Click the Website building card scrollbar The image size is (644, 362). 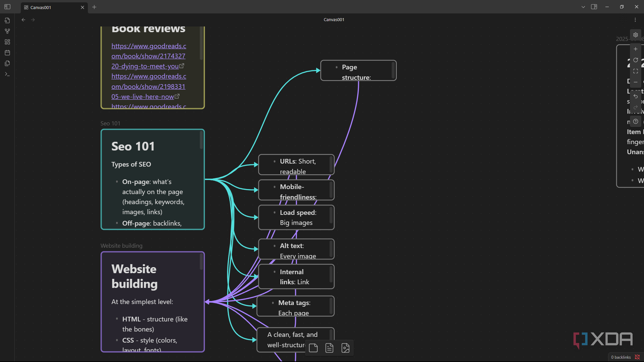click(201, 261)
